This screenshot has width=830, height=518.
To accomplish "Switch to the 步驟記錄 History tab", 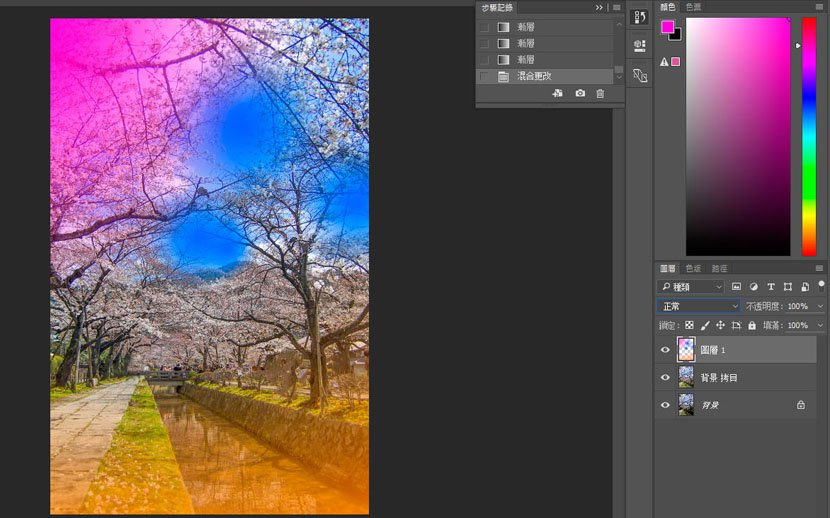I will [x=497, y=7].
